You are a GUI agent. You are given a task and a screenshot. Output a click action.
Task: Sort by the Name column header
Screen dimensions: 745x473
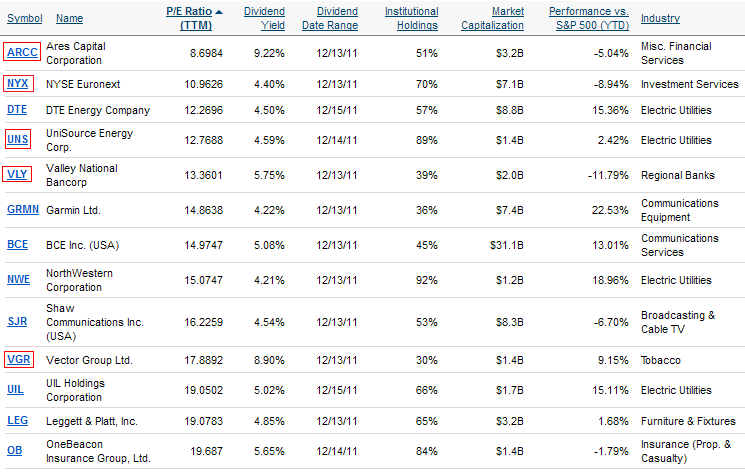coord(69,19)
